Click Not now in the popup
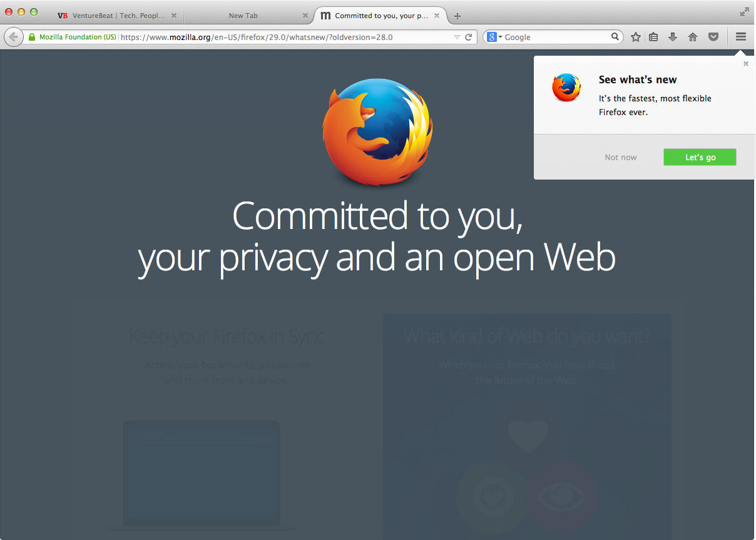The height and width of the screenshot is (540, 756). [621, 157]
